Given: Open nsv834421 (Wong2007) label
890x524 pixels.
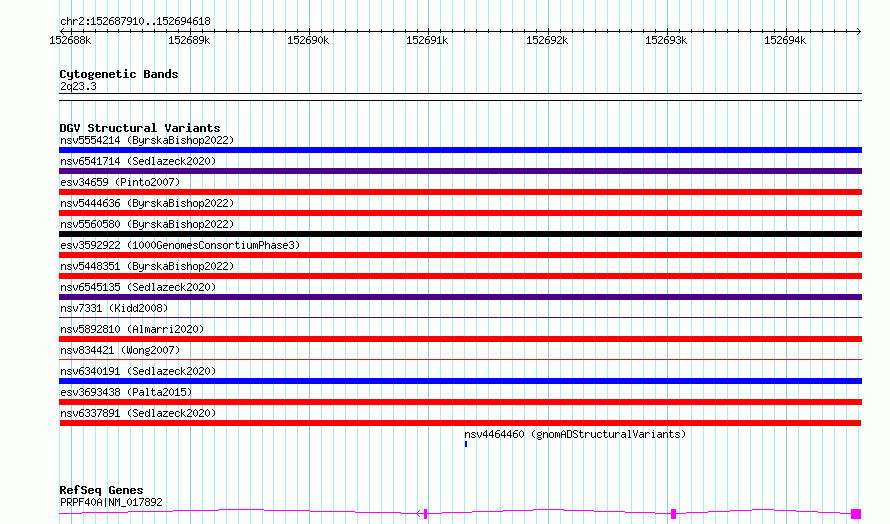Looking at the screenshot, I should click(x=120, y=350).
